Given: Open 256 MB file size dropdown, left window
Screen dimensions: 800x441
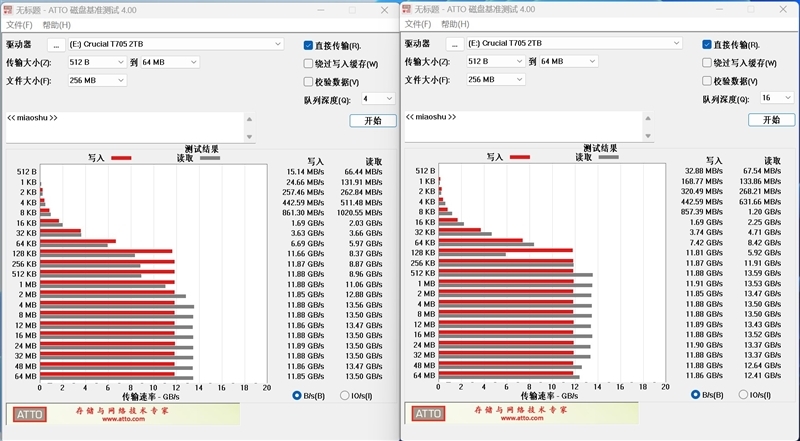Looking at the screenshot, I should [97, 81].
